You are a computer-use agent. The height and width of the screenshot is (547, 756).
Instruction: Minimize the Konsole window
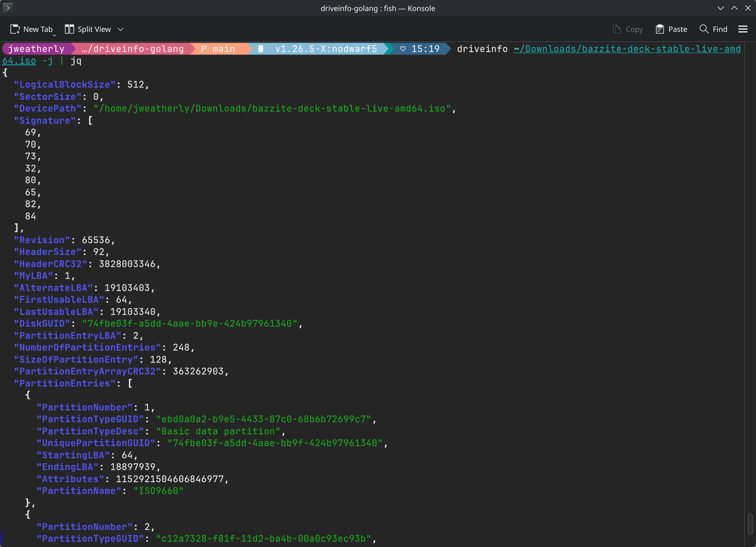point(721,8)
